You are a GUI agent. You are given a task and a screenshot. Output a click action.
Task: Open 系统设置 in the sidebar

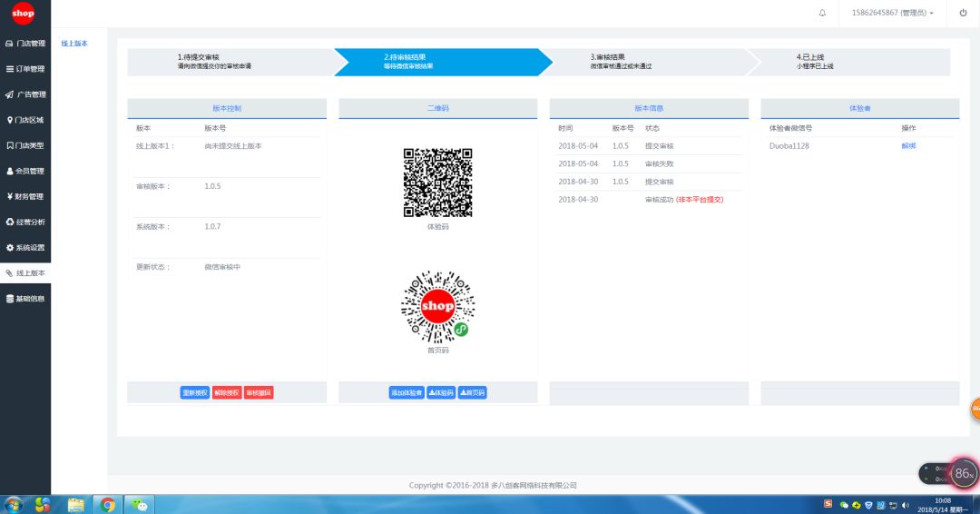[25, 248]
